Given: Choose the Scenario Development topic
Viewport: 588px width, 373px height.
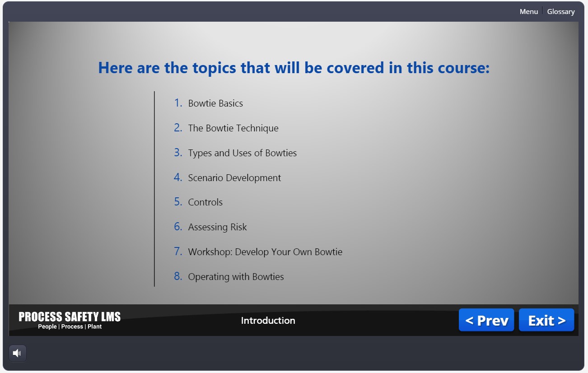Looking at the screenshot, I should pos(234,178).
